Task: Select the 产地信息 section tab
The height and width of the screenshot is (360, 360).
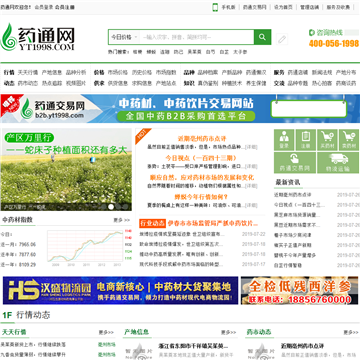Action: 136,332
